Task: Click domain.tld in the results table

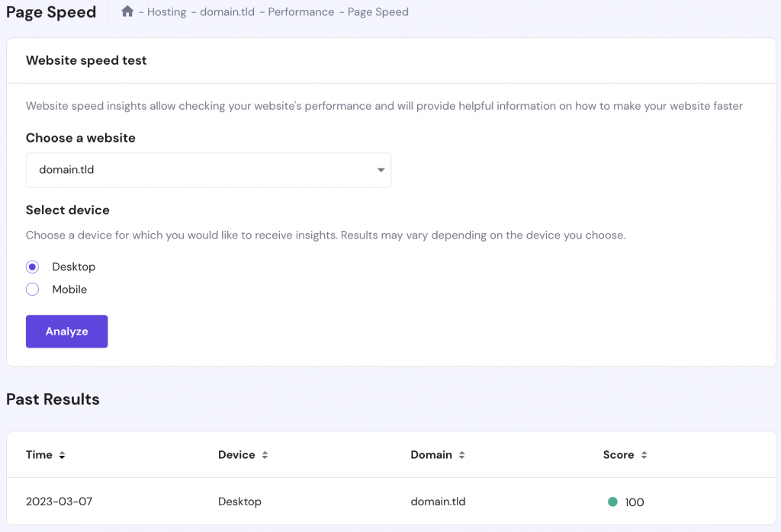Action: coord(438,502)
